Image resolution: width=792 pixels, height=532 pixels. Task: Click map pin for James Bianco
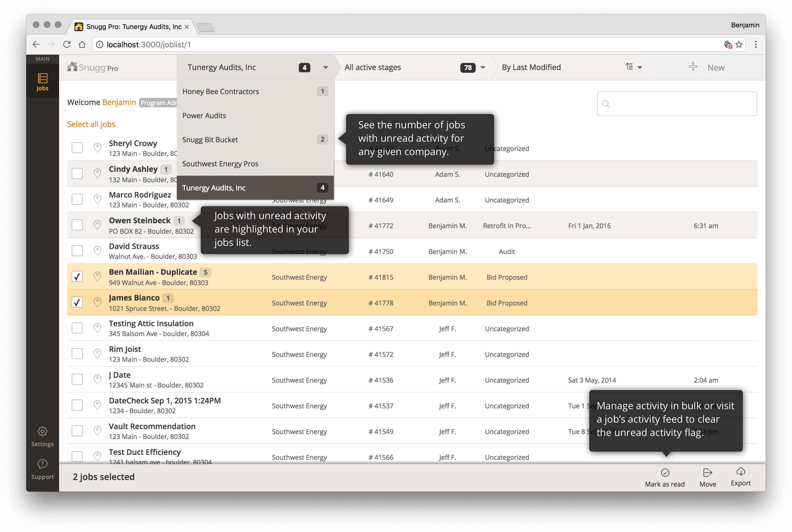tap(97, 302)
